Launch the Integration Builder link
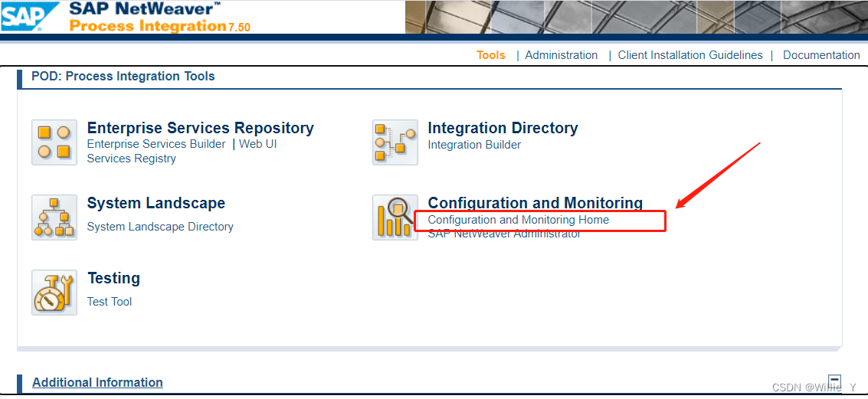Image resolution: width=868 pixels, height=399 pixels. (x=474, y=145)
